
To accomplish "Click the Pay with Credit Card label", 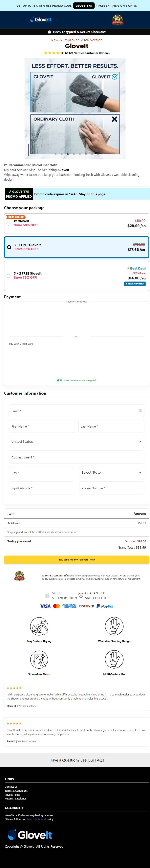I will (x=21, y=344).
